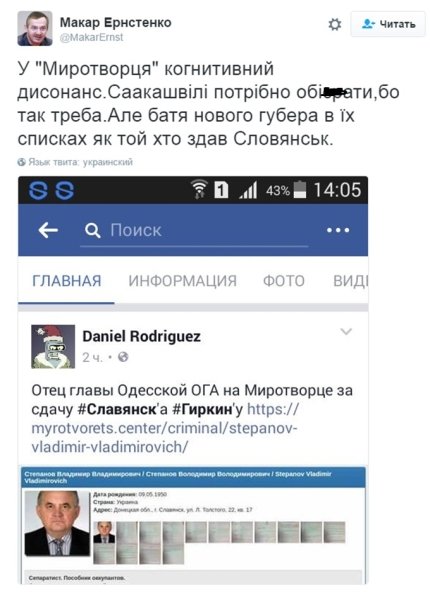
Task: Click the Daniel Rodriguez author name
Action: pos(142,336)
